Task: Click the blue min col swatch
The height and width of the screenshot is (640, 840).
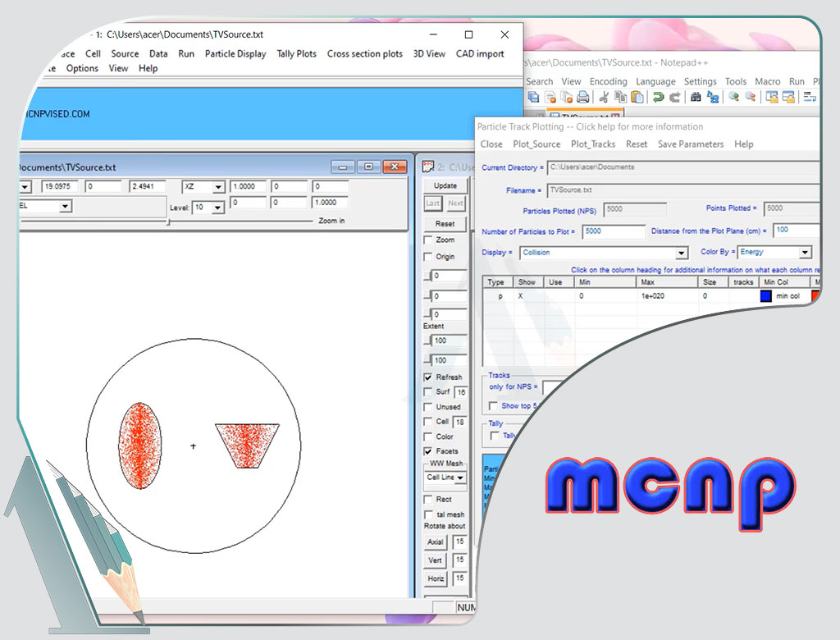Action: tap(766, 295)
